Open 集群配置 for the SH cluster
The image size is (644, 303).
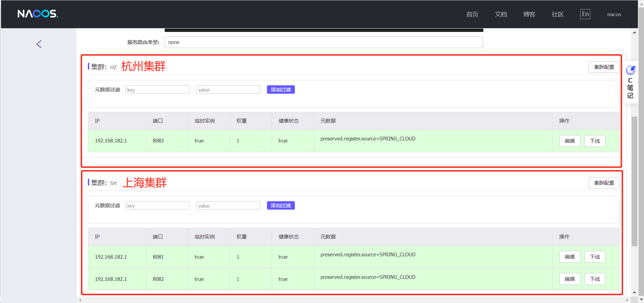(x=604, y=183)
